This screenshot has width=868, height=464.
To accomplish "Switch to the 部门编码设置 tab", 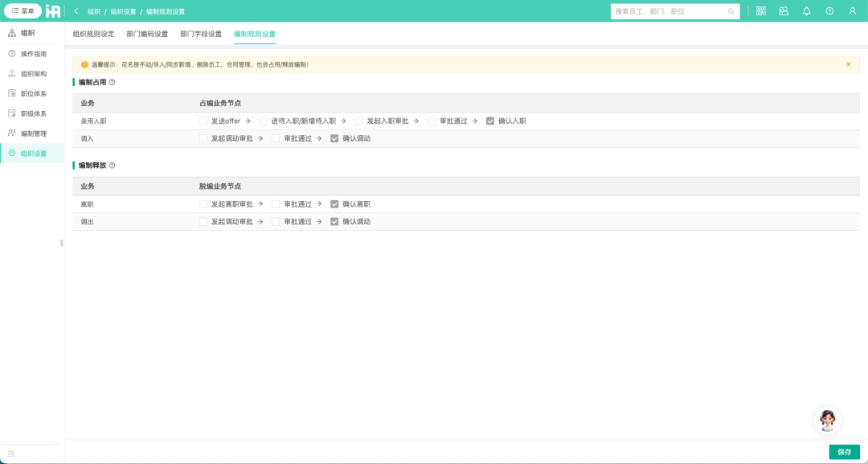I will [x=147, y=34].
